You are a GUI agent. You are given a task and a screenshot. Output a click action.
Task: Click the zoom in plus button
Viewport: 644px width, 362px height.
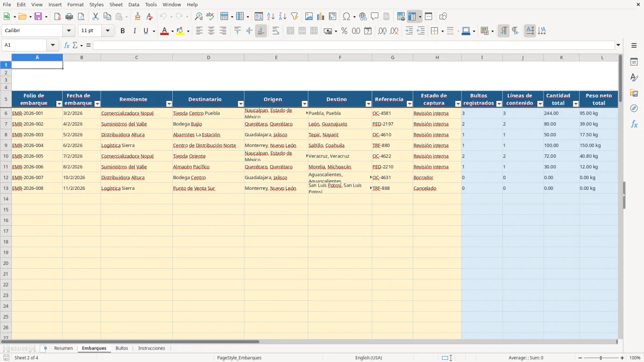coord(623,358)
